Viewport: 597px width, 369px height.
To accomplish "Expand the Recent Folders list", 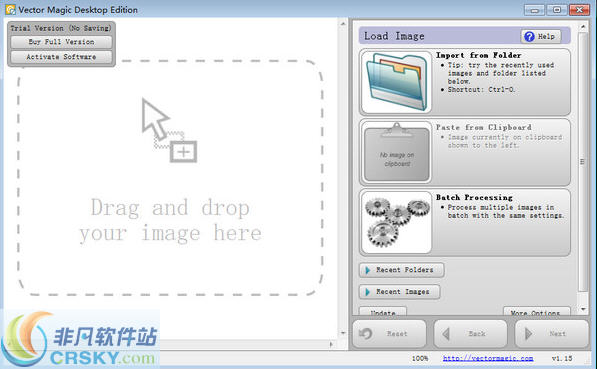I will click(402, 270).
